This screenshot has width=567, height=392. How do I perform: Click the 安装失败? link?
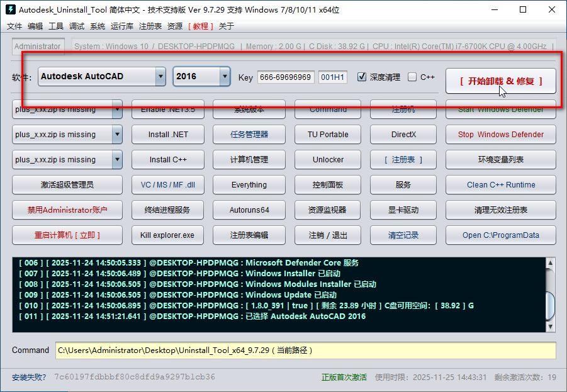(29, 377)
